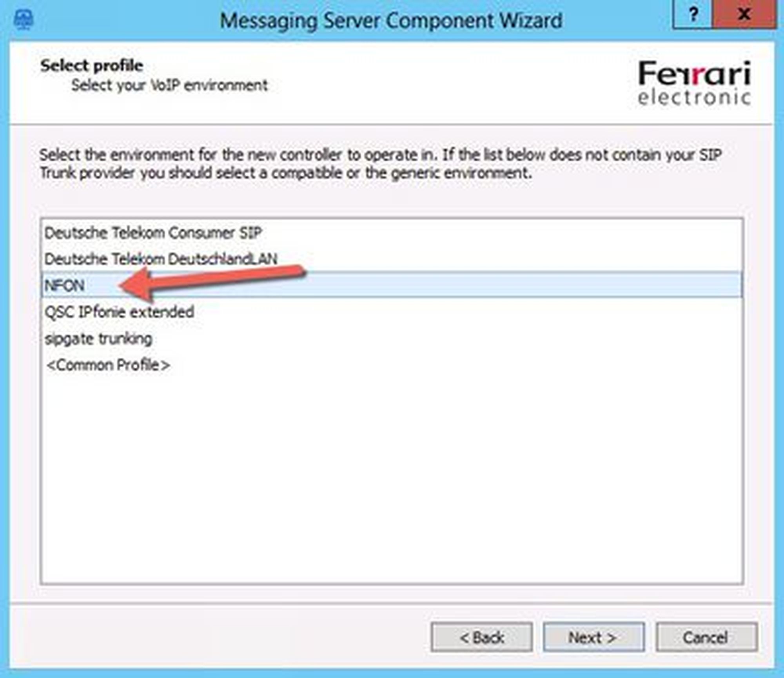Image resolution: width=784 pixels, height=678 pixels.
Task: Select the NFON profile
Action: click(x=65, y=285)
